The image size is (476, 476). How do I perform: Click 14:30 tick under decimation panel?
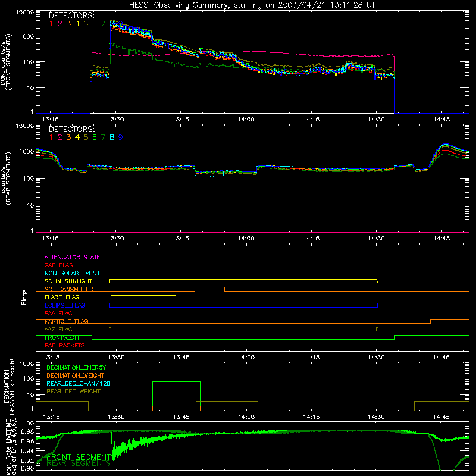[377, 417]
